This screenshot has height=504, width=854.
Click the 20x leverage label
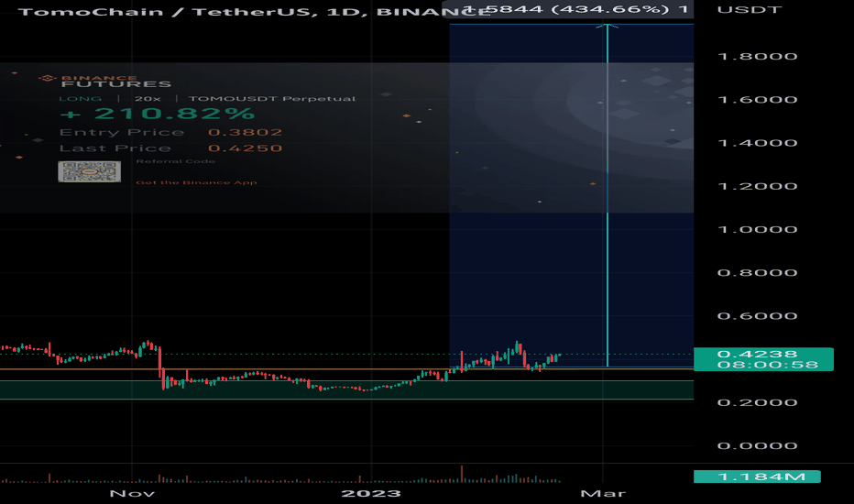pos(148,99)
